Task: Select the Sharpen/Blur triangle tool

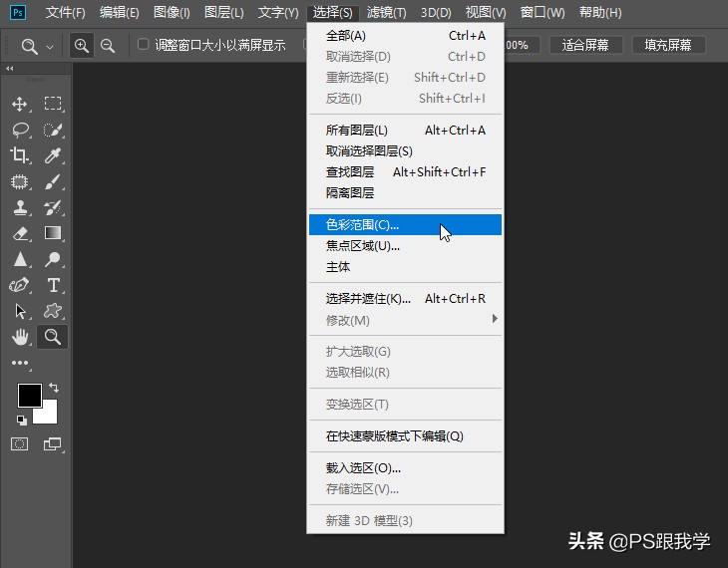Action: (x=20, y=259)
